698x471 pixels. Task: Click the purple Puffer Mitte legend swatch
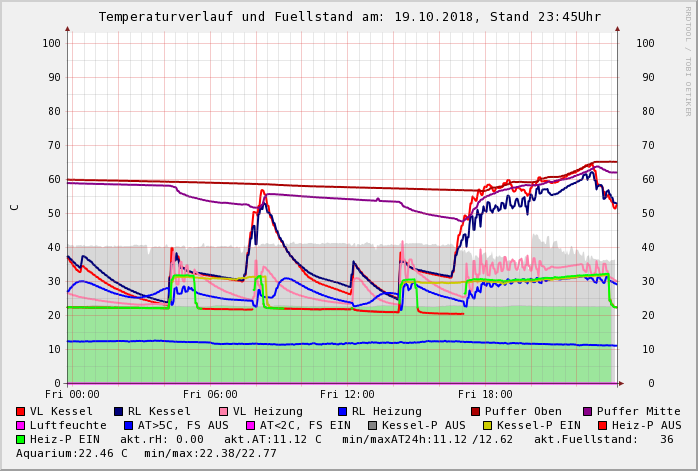click(x=588, y=411)
